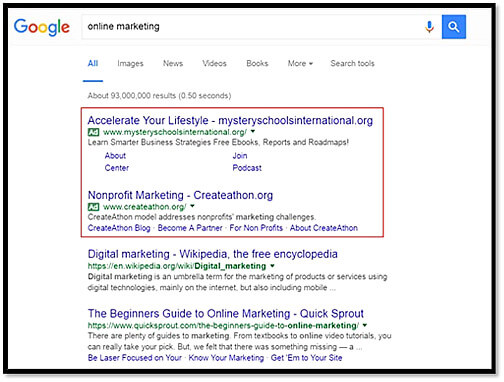
Task: Open the quicksprout URL dropdown arrow
Action: click(365, 325)
